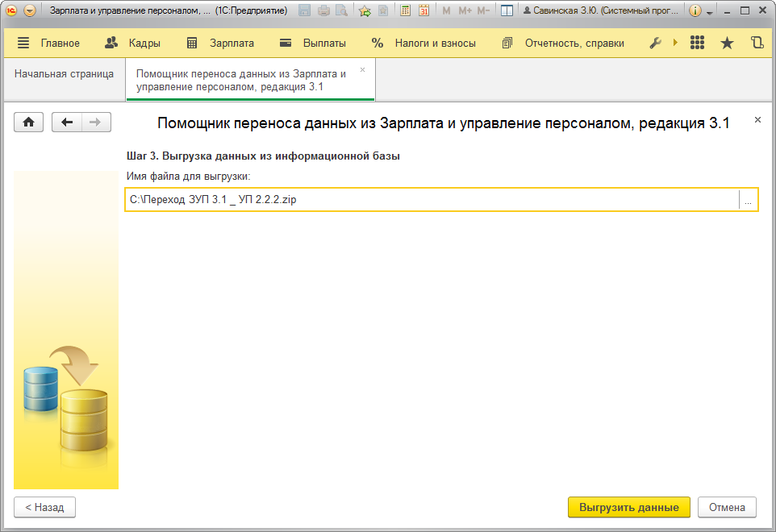
Task: Click the export file name input field
Action: (432, 200)
